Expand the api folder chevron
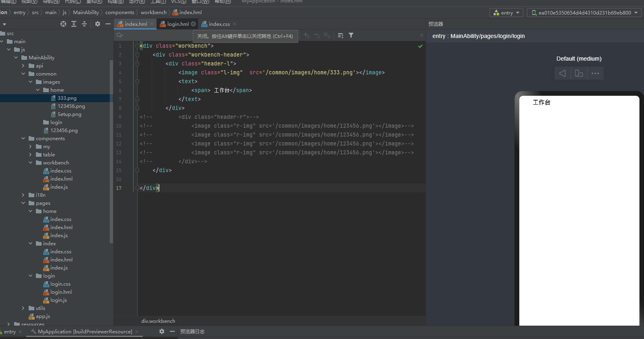The image size is (644, 339). [23, 65]
